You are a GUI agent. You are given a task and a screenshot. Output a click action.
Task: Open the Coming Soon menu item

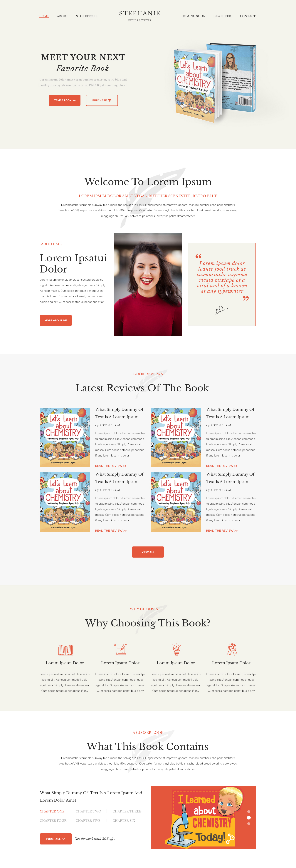[x=193, y=16]
